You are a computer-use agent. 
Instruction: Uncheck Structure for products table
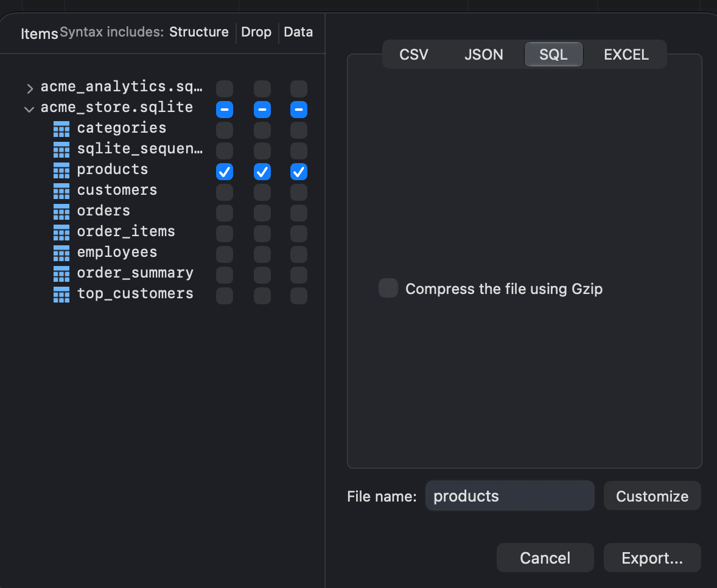(x=225, y=172)
